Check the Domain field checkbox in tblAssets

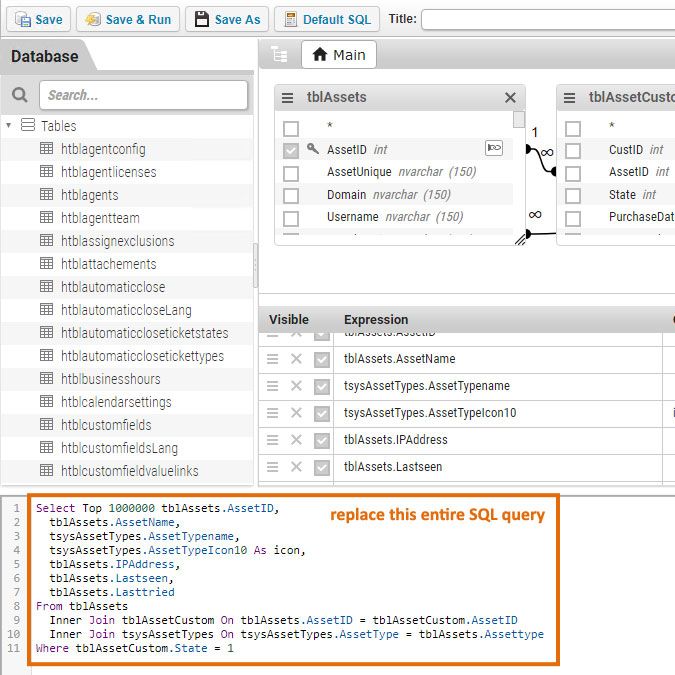tap(291, 195)
